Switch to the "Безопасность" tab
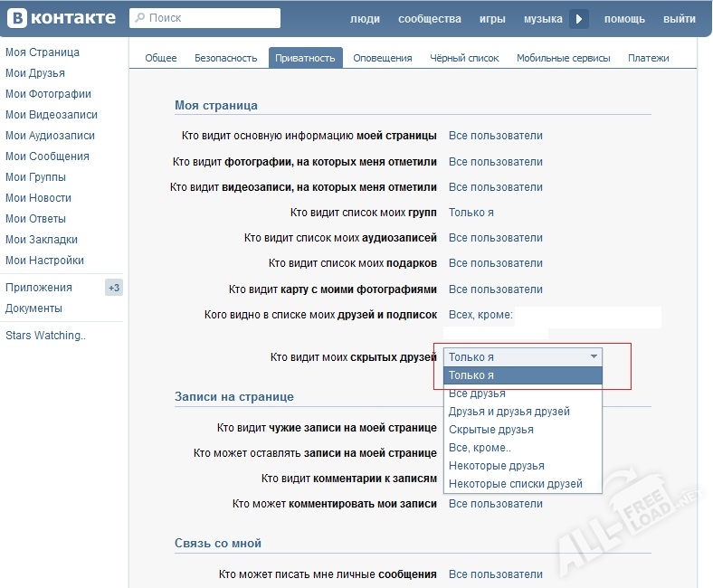The height and width of the screenshot is (588, 713). click(x=225, y=58)
